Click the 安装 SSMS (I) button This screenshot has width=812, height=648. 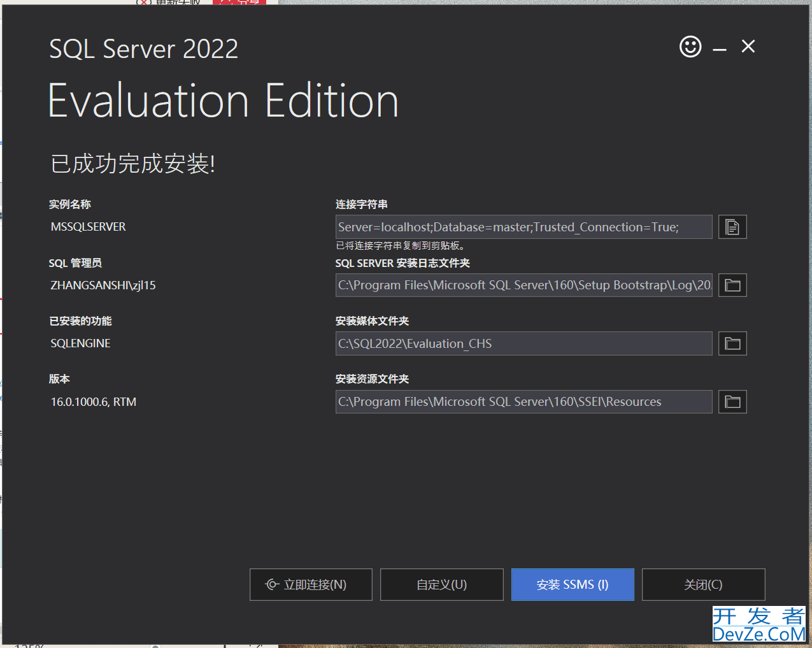[x=573, y=584]
